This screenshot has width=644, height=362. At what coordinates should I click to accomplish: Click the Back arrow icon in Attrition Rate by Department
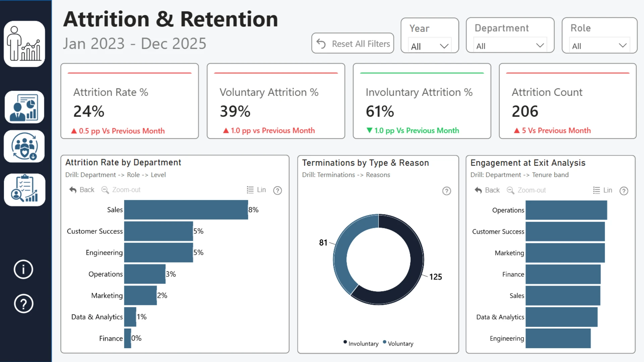[x=73, y=190]
